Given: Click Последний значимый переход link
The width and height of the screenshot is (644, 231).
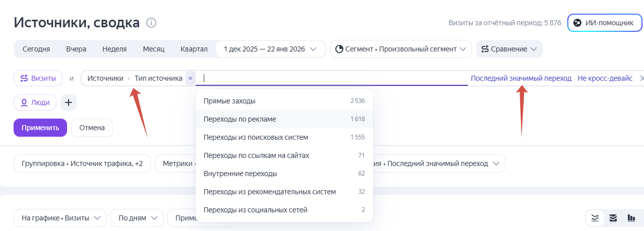Looking at the screenshot, I should [x=520, y=78].
